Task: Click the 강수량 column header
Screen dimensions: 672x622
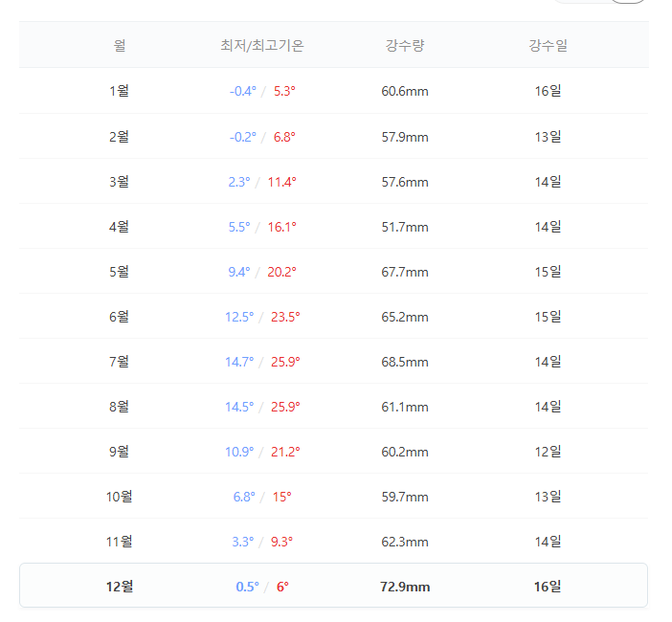Action: coord(405,45)
